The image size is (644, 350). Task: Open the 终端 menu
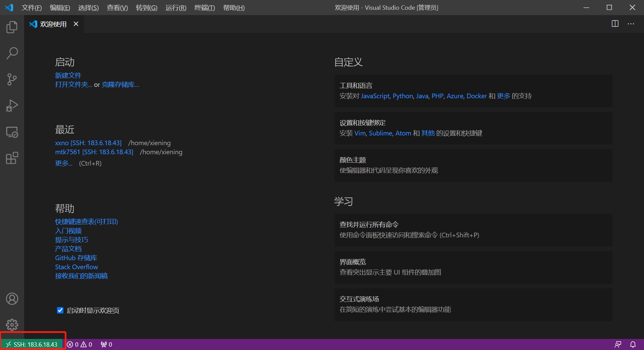205,7
